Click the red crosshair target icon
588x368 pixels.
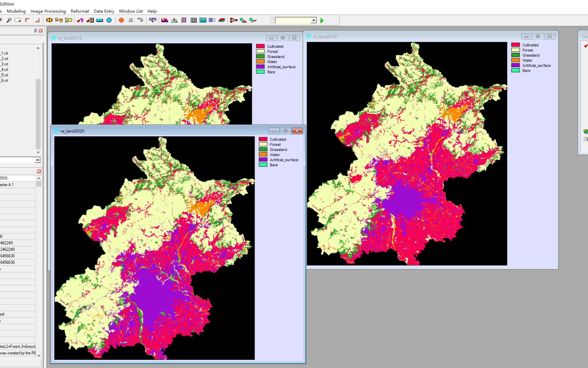pos(121,20)
